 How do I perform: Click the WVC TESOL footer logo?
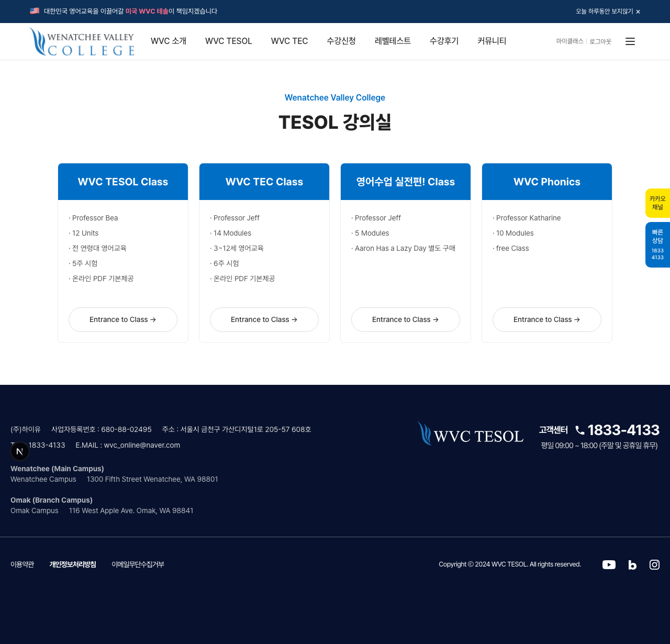[x=470, y=434]
